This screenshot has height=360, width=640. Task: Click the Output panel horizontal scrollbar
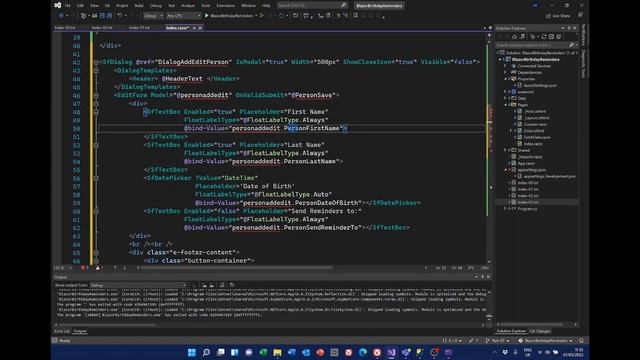tap(106, 325)
